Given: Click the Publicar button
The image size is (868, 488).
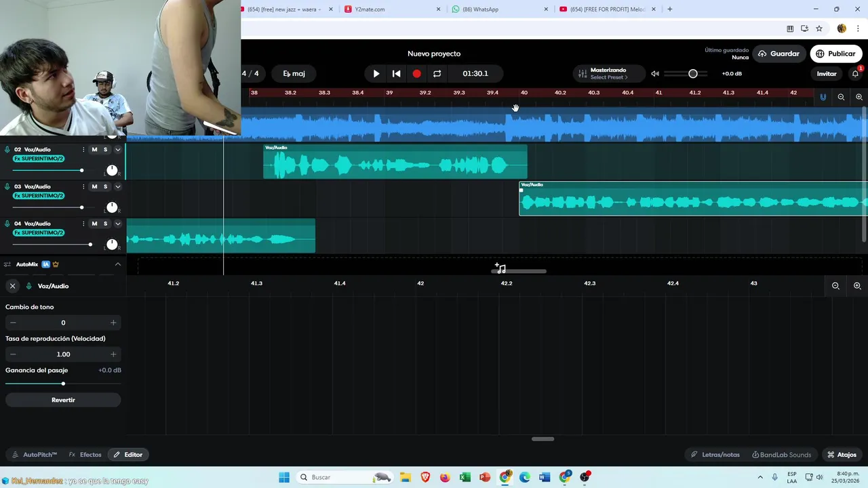Looking at the screenshot, I should [x=835, y=54].
